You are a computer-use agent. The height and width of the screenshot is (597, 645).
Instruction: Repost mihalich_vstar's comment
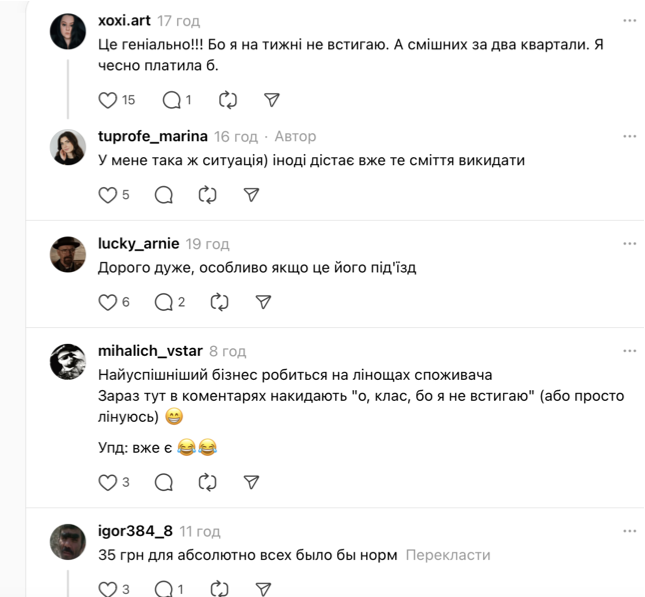pos(208,483)
